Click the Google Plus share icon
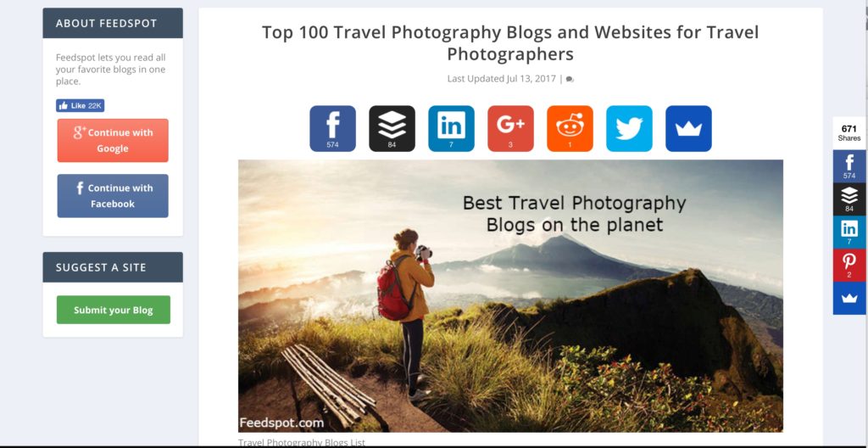Viewport: 868px width, 448px height. click(x=510, y=129)
